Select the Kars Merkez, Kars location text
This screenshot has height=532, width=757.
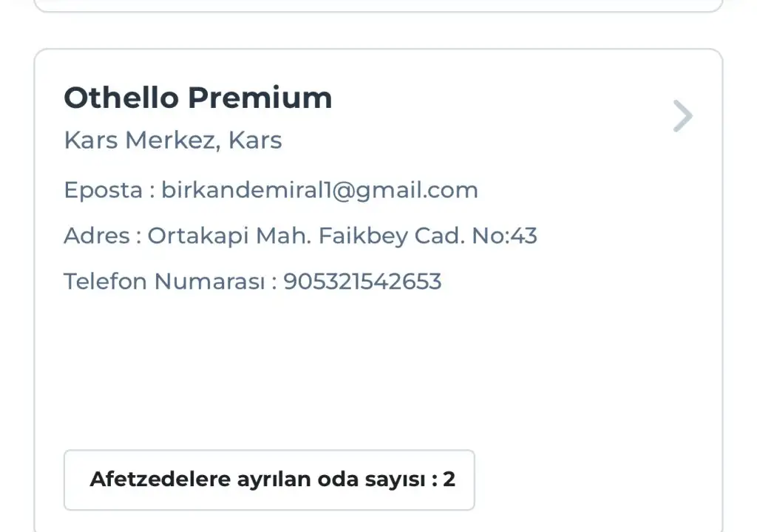[x=173, y=140]
